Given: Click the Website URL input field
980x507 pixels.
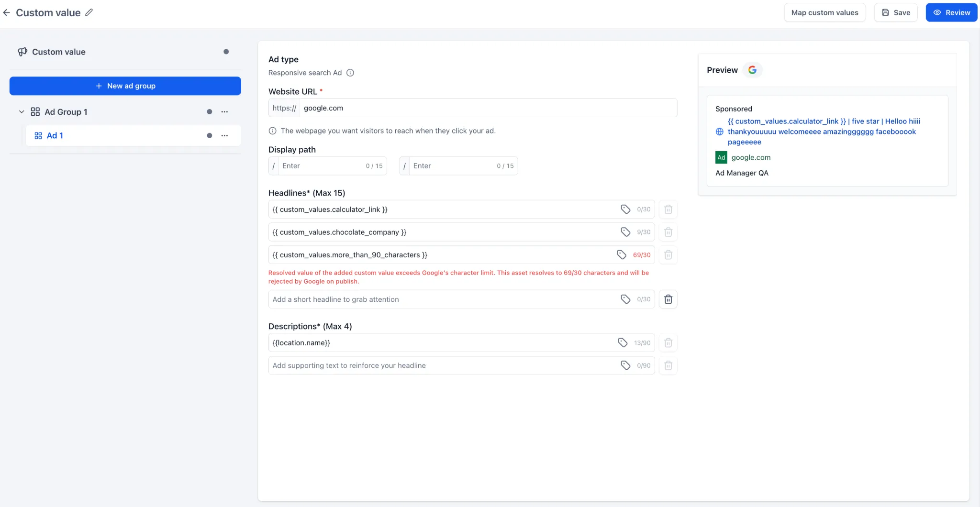Looking at the screenshot, I should (x=488, y=108).
